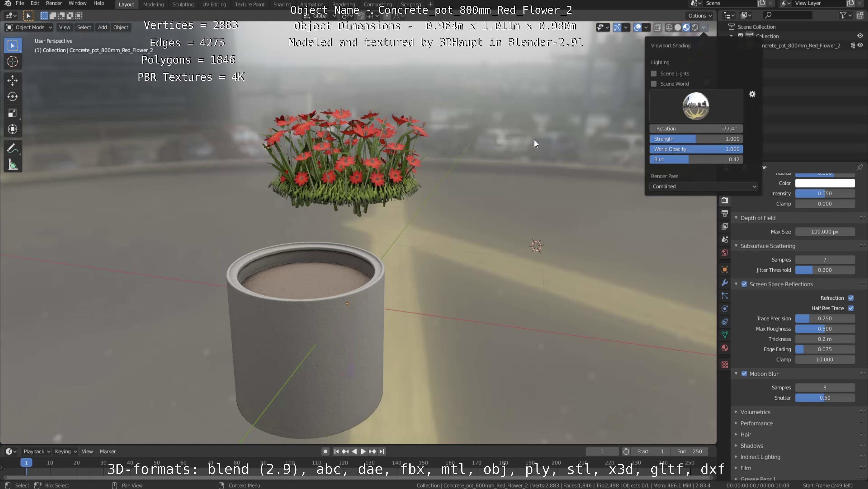Toggle X-ray view icon
The height and width of the screenshot is (489, 868).
click(657, 27)
